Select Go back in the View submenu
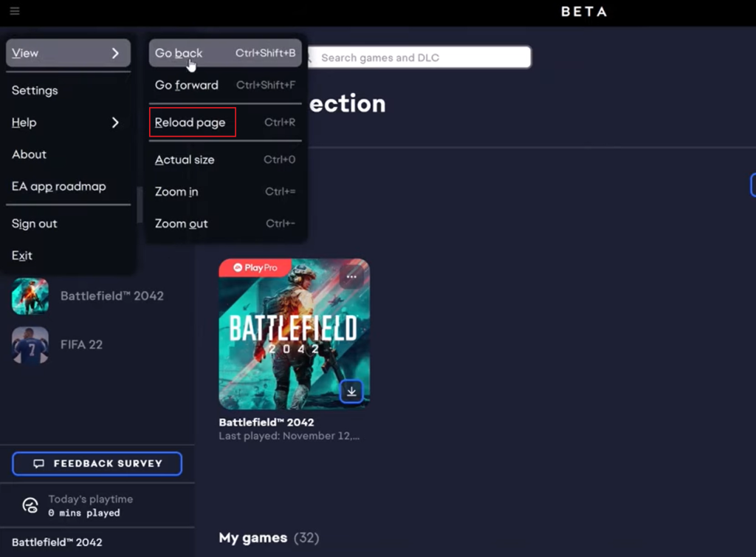 click(225, 53)
